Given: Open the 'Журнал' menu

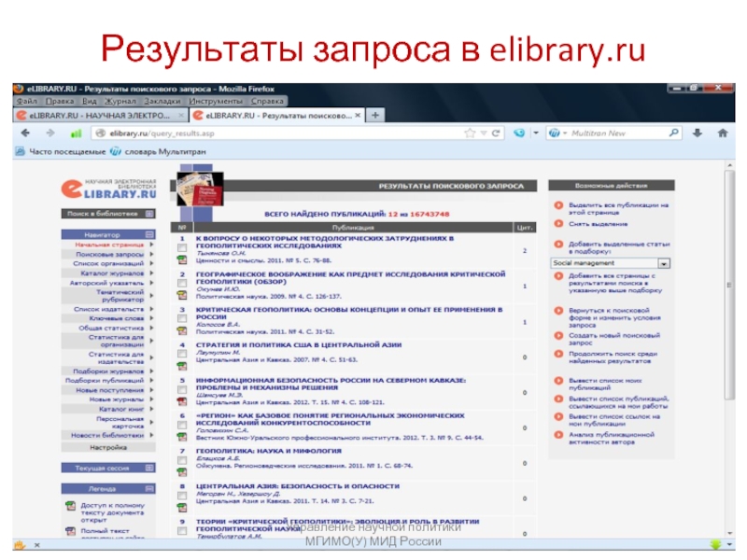Looking at the screenshot, I should (x=120, y=101).
